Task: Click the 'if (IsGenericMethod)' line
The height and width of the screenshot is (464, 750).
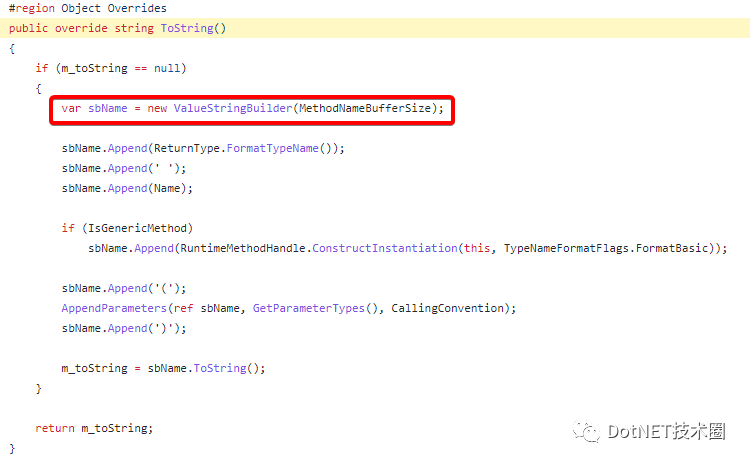Action: pyautogui.click(x=127, y=228)
